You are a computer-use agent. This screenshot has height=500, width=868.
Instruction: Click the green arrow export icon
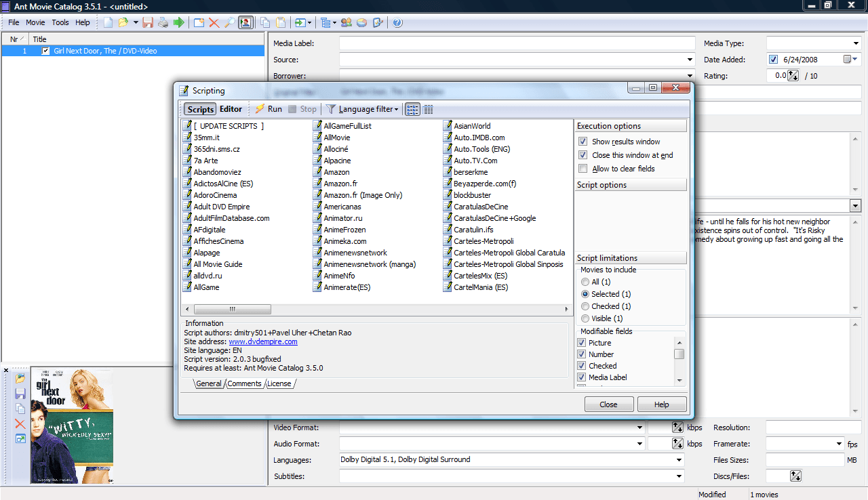click(x=179, y=22)
